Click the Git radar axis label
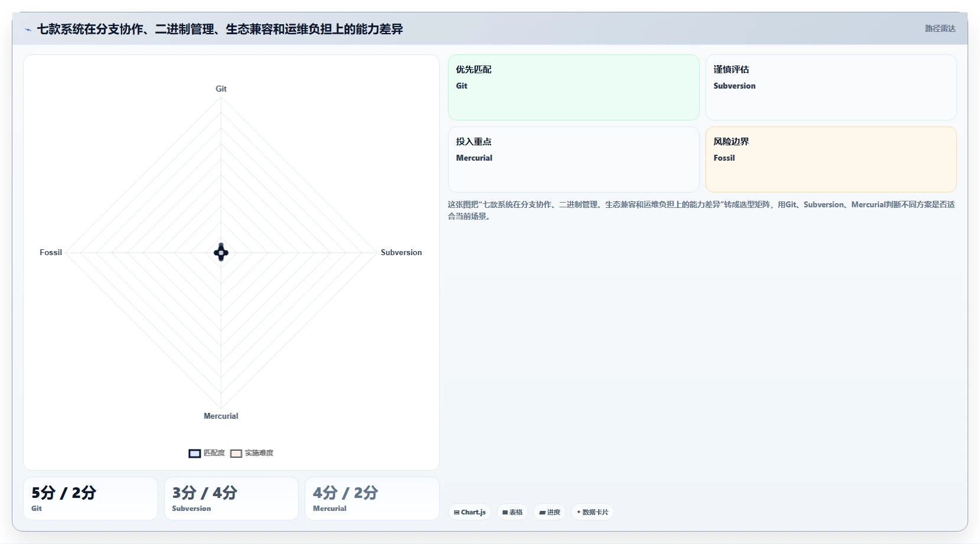Screen dimensions: 980x544 click(x=221, y=89)
